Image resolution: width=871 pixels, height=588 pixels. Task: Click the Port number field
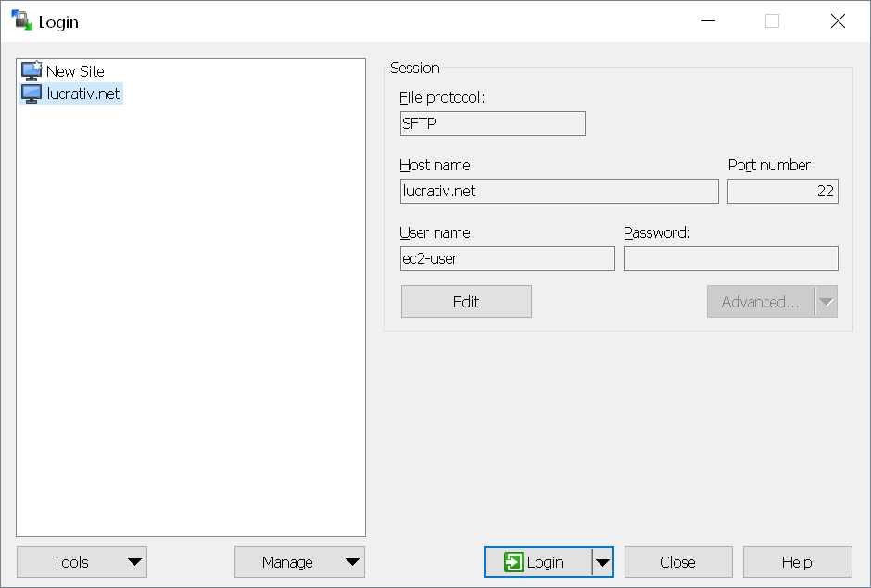coord(783,191)
